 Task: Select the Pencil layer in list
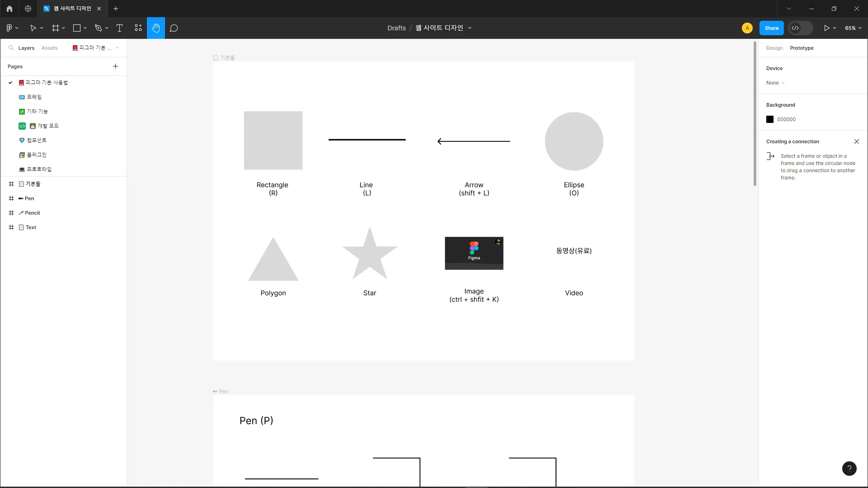point(32,213)
